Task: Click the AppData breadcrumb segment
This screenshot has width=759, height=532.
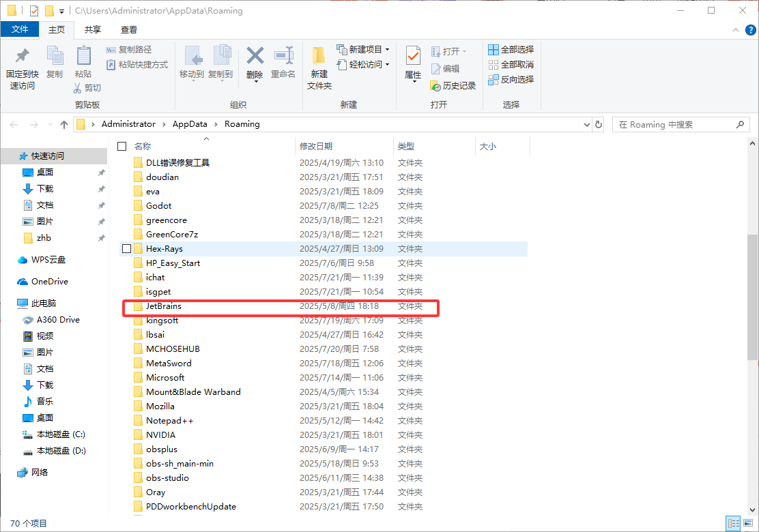Action: [190, 124]
